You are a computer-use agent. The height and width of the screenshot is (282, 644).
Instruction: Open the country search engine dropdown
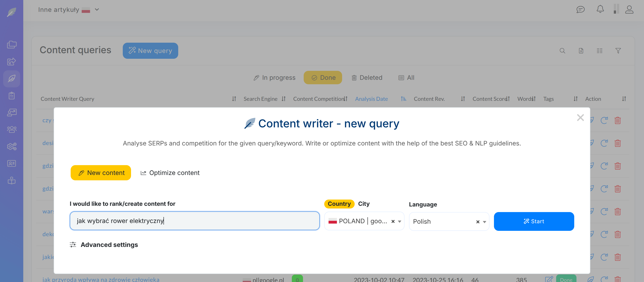click(400, 221)
